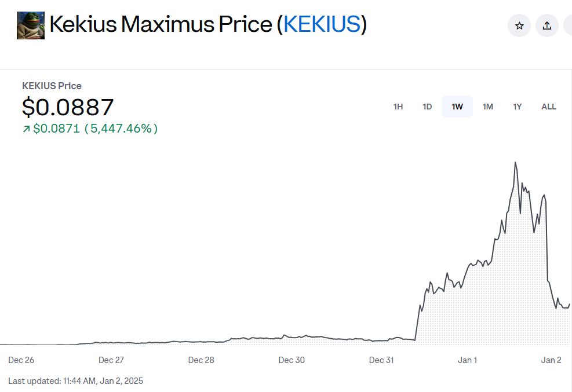Click the Jan 1 axis label
The height and width of the screenshot is (392, 572).
[x=467, y=360]
